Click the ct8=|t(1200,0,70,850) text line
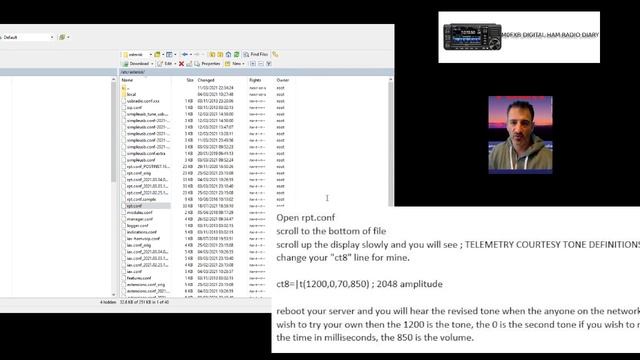The height and width of the screenshot is (360, 640). [x=359, y=284]
